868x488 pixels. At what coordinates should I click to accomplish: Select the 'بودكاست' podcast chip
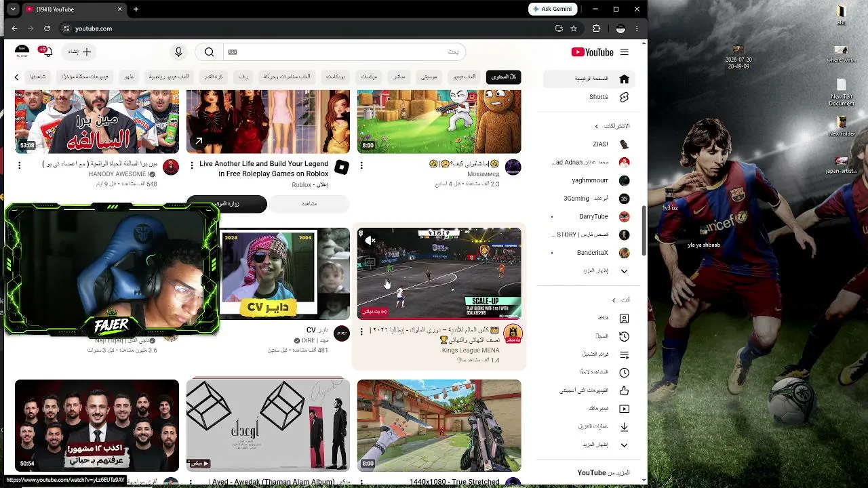[x=336, y=77]
